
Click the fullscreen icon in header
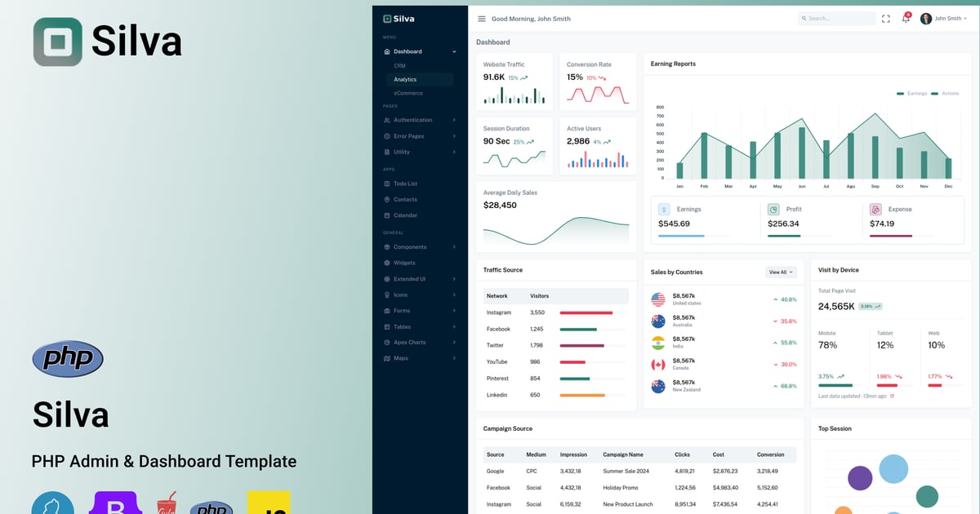(x=886, y=19)
